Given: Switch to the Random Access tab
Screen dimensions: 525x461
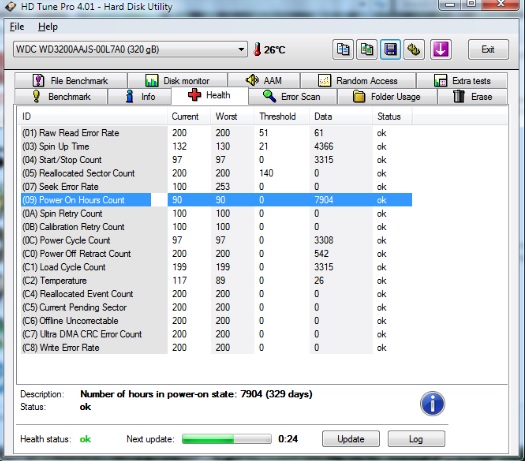Looking at the screenshot, I should coord(358,81).
